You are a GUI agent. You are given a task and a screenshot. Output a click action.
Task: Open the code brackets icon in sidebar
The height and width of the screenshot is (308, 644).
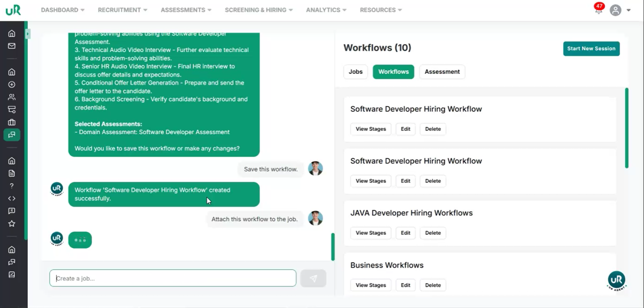tap(12, 198)
